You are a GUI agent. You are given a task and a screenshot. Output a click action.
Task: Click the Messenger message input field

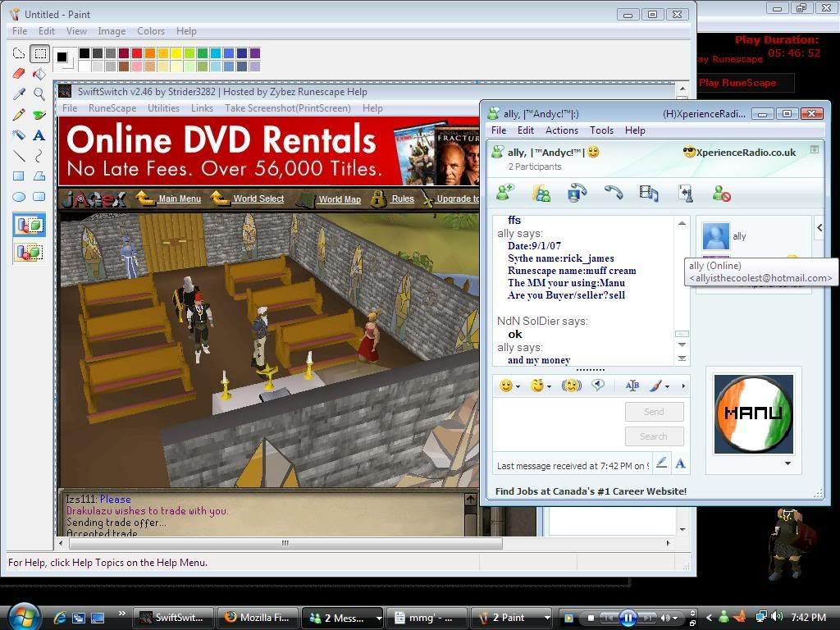[557, 424]
